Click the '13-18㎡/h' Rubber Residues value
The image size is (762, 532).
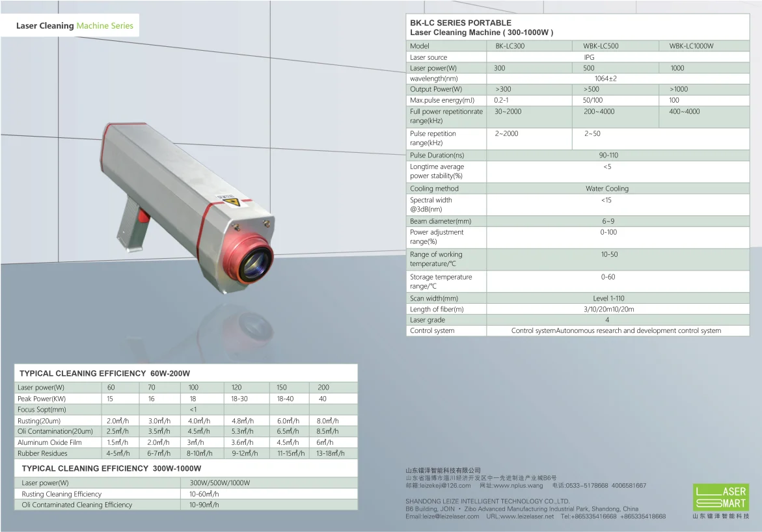coord(331,454)
